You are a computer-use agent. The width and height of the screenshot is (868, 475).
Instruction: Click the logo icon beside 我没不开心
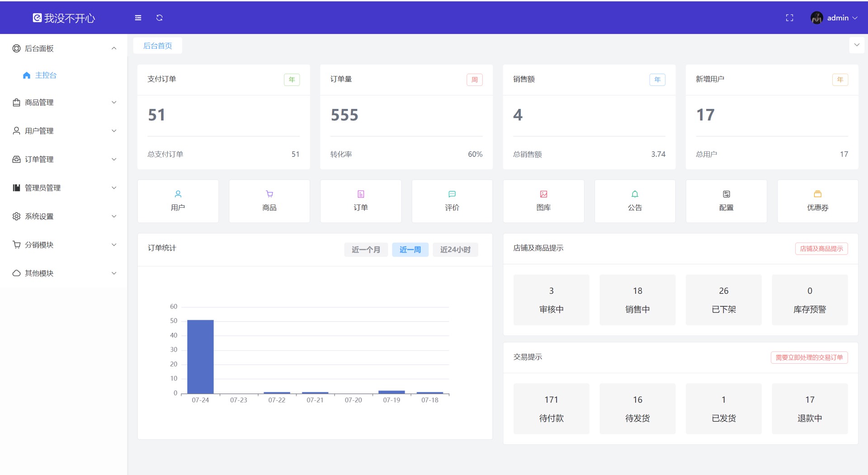coord(37,18)
